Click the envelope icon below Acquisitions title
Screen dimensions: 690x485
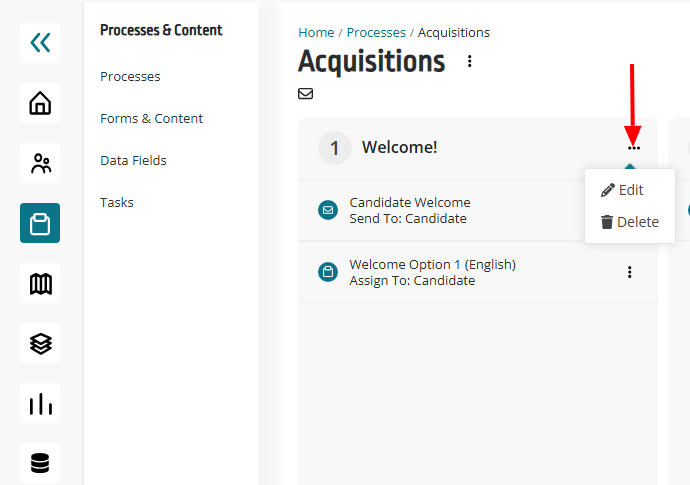(305, 94)
